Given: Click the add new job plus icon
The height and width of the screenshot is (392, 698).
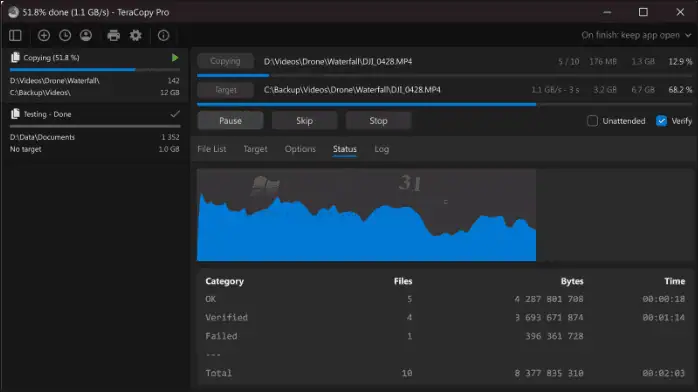Looking at the screenshot, I should (44, 35).
